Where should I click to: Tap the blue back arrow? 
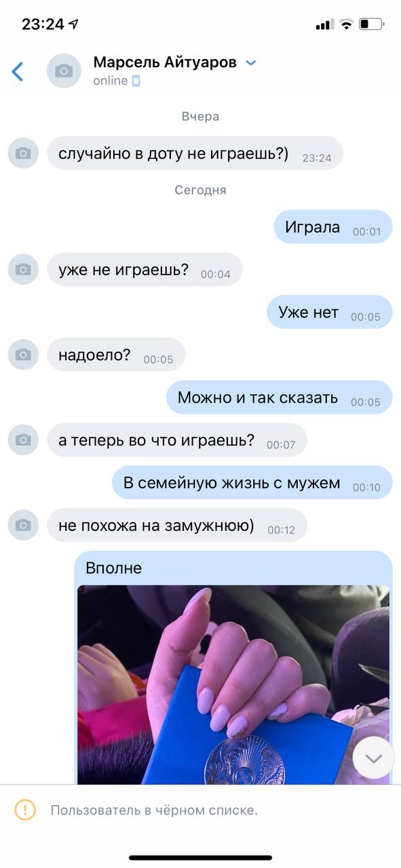tap(18, 71)
